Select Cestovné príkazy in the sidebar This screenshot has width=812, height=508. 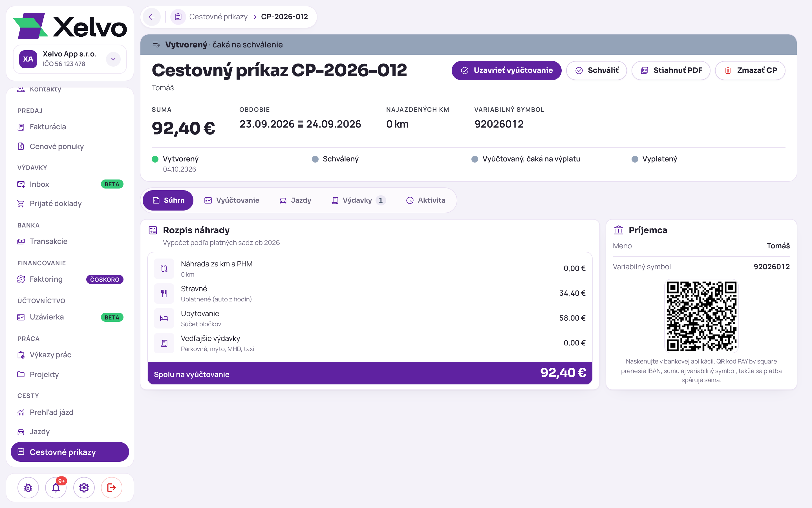(70, 452)
